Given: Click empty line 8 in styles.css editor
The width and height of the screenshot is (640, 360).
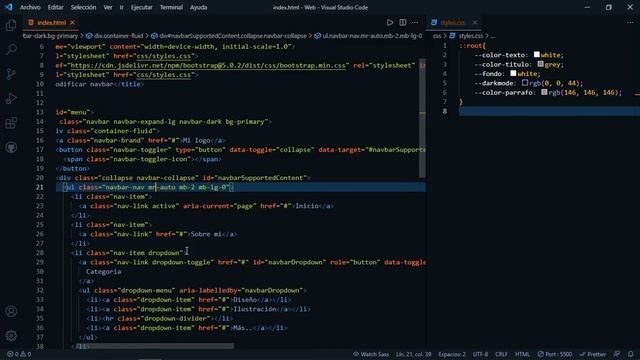Looking at the screenshot, I should click(x=549, y=111).
